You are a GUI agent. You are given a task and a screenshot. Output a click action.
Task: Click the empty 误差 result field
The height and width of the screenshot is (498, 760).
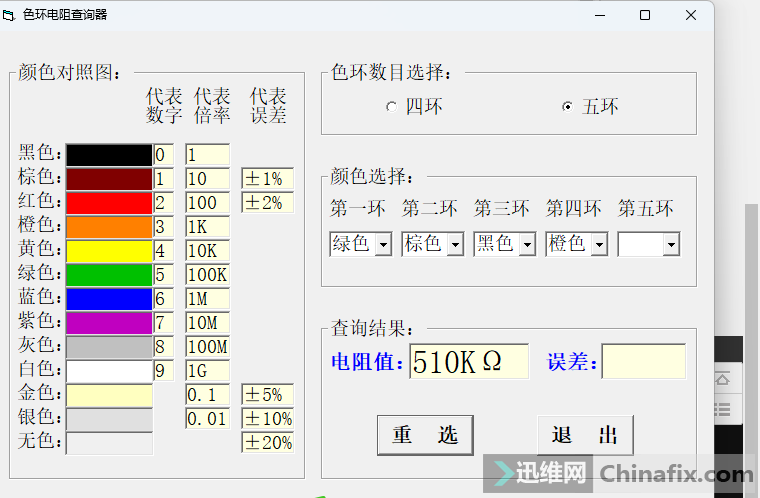coord(644,361)
